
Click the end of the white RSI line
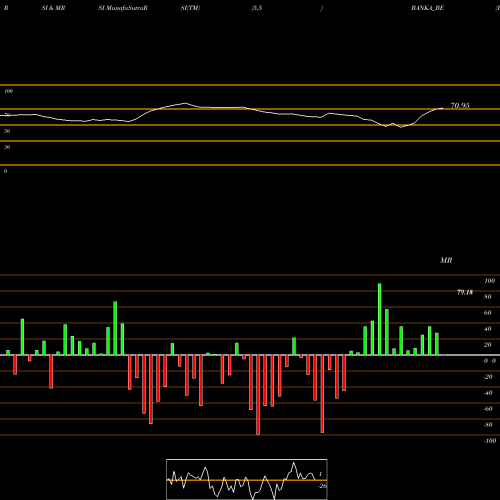443,108
